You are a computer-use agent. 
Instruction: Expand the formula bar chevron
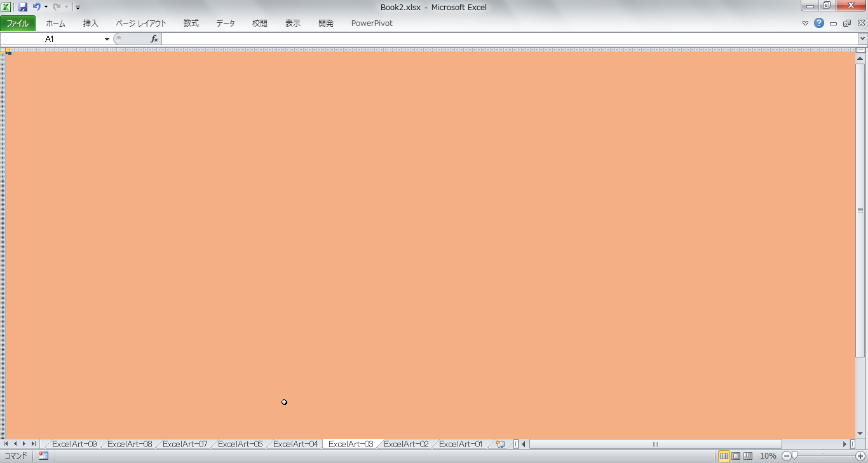(x=862, y=39)
